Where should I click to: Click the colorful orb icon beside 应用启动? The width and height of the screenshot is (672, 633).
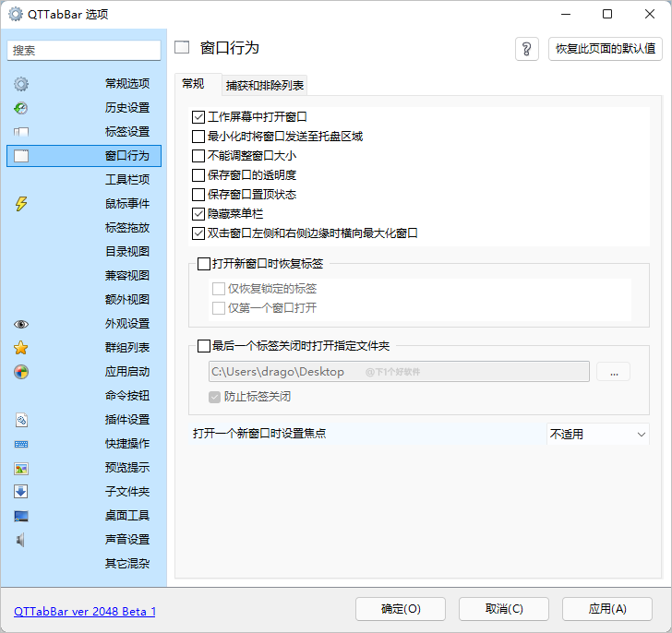(x=21, y=372)
